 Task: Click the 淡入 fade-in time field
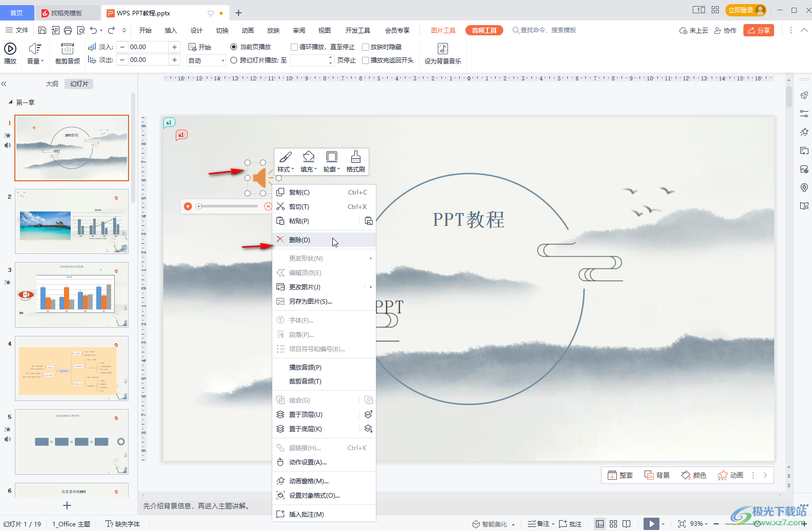tap(148, 47)
